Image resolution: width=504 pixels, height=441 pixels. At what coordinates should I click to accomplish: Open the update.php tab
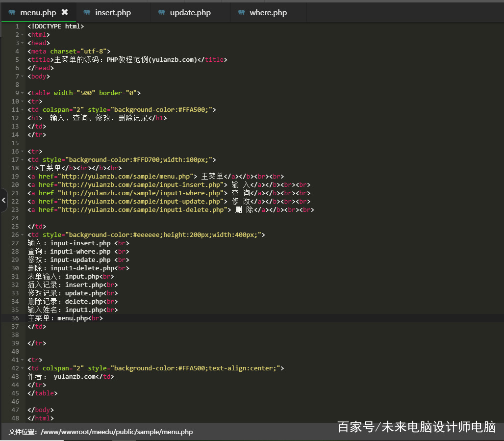coord(190,12)
